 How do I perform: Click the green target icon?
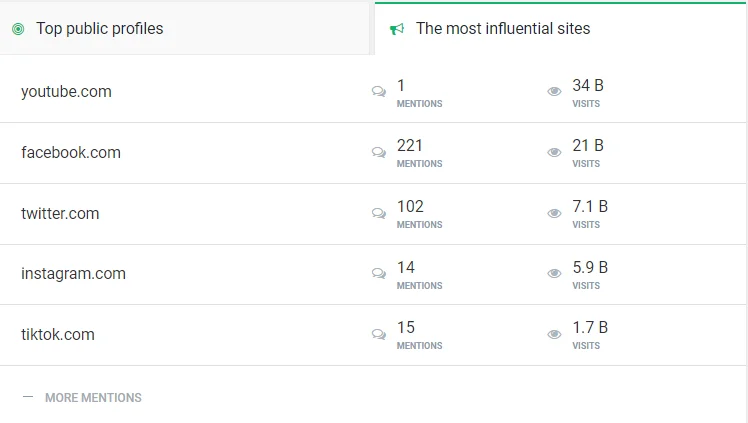point(18,29)
